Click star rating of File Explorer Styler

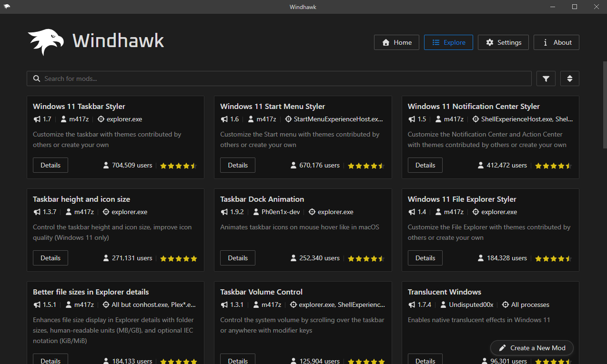click(x=553, y=258)
